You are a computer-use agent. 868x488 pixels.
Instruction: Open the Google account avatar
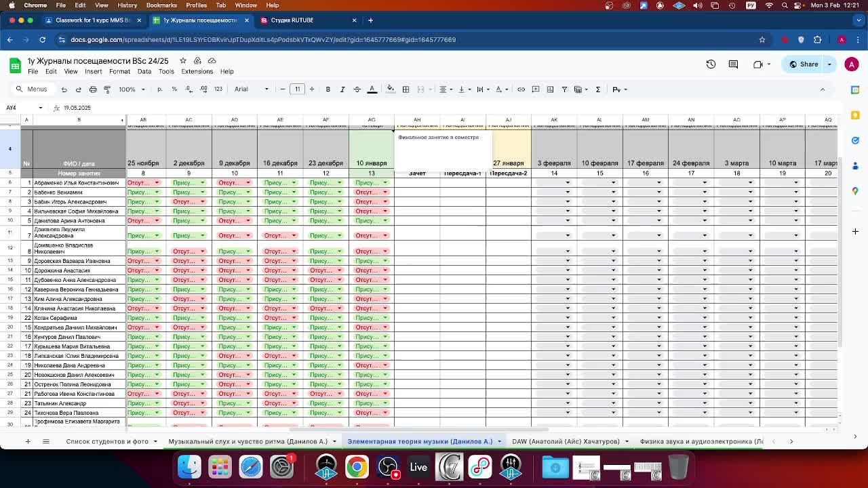click(x=851, y=64)
